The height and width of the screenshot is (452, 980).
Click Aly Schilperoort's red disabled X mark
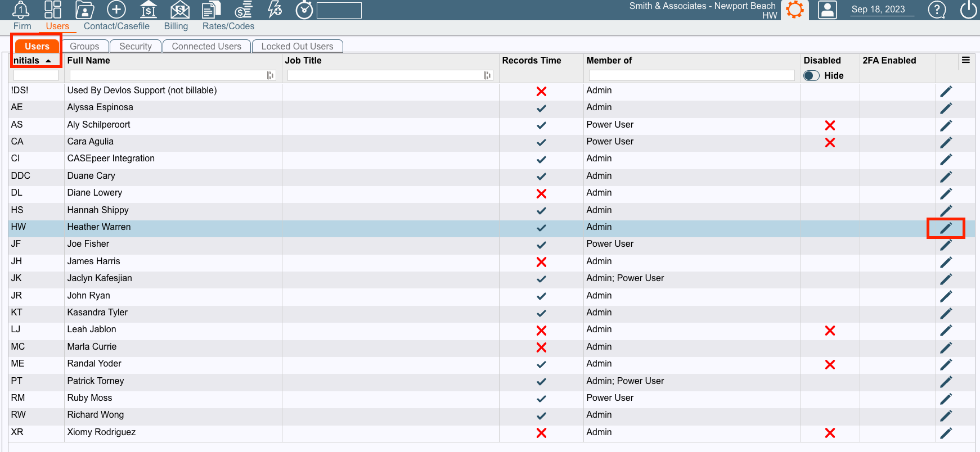pos(830,125)
